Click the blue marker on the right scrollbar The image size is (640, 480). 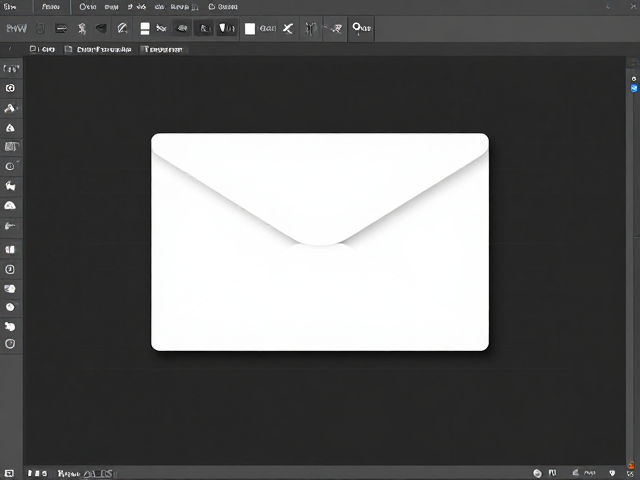(634, 88)
